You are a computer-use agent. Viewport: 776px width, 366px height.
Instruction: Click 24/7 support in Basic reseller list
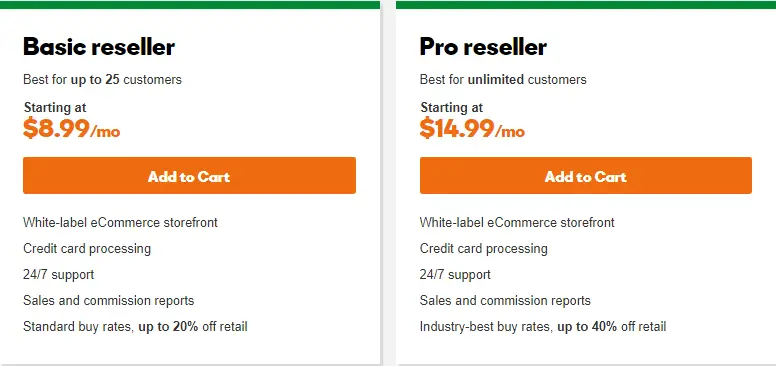[58, 274]
